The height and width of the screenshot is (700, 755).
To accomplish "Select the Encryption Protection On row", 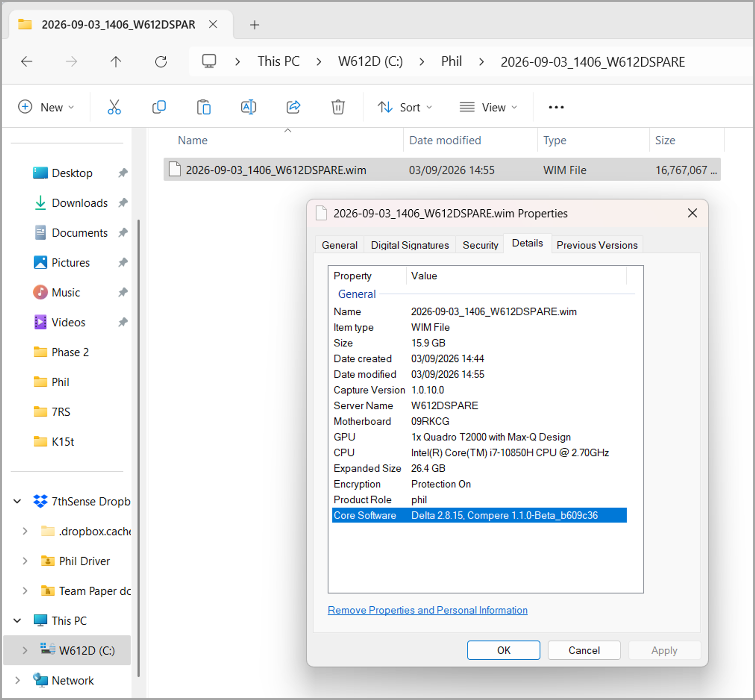I will point(479,484).
